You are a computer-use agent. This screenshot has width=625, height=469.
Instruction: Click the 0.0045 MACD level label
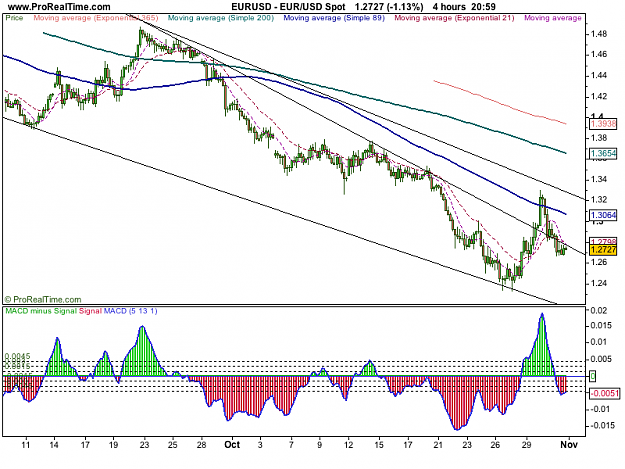tap(17, 356)
